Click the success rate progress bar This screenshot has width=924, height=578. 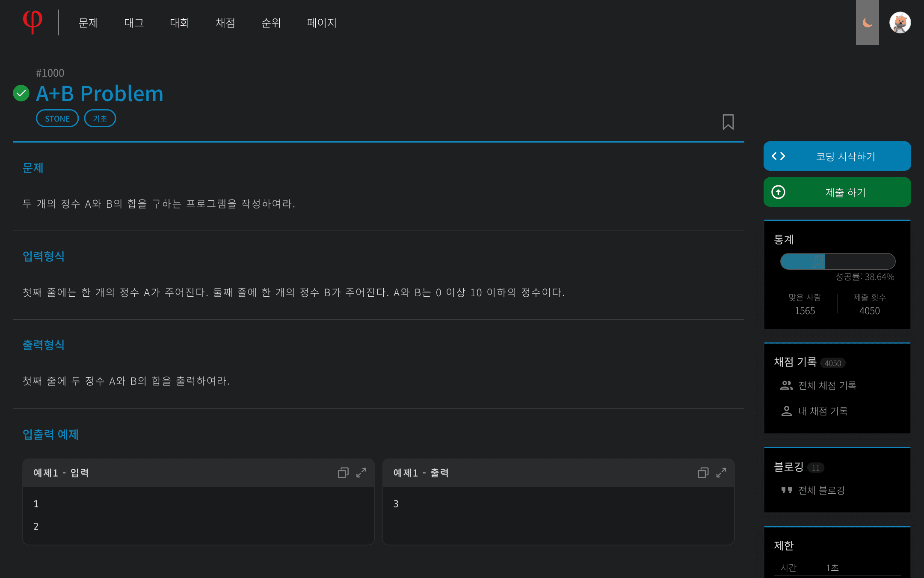pos(838,261)
